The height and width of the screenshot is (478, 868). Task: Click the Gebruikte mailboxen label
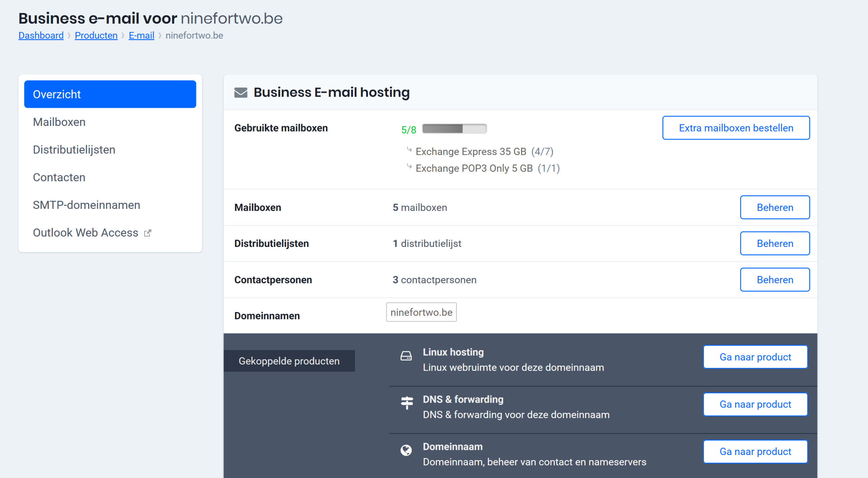(281, 128)
